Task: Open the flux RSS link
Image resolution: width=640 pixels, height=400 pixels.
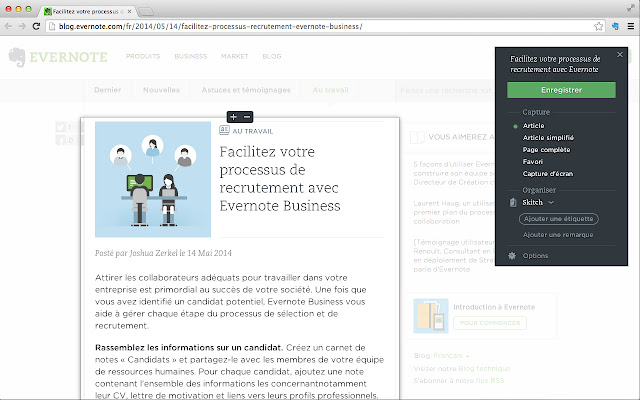Action: point(489,381)
